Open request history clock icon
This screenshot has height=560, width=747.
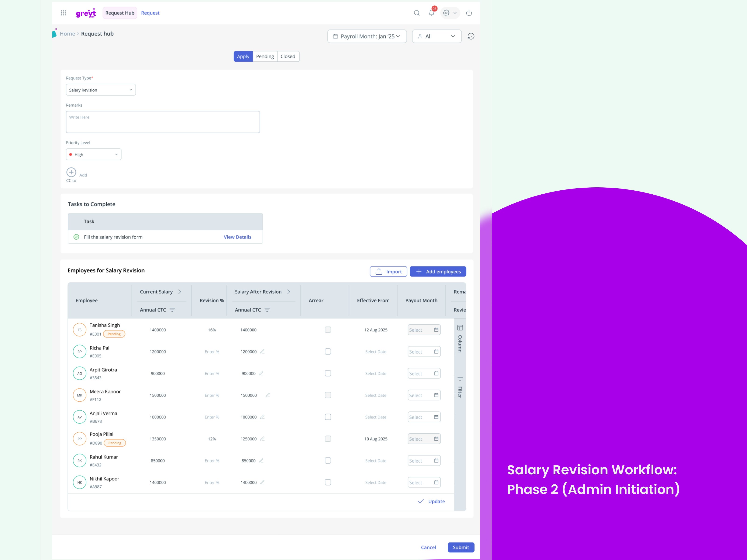pyautogui.click(x=471, y=36)
